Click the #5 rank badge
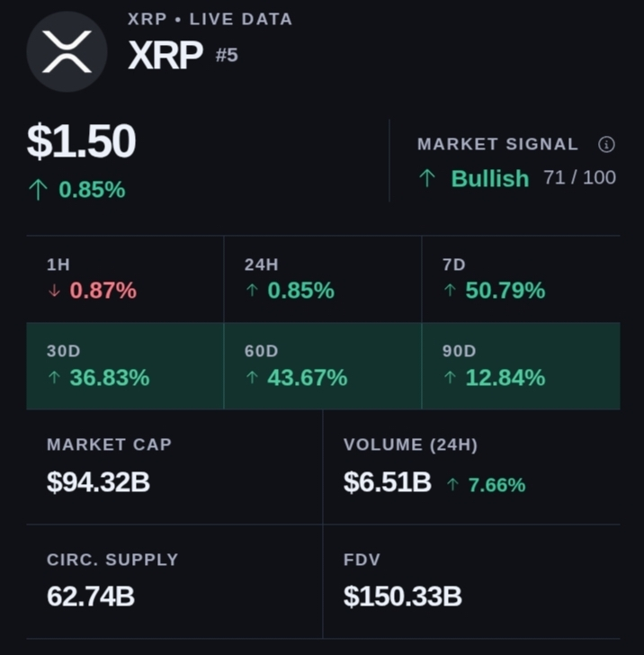Screen dimensions: 644x655 pos(227,55)
